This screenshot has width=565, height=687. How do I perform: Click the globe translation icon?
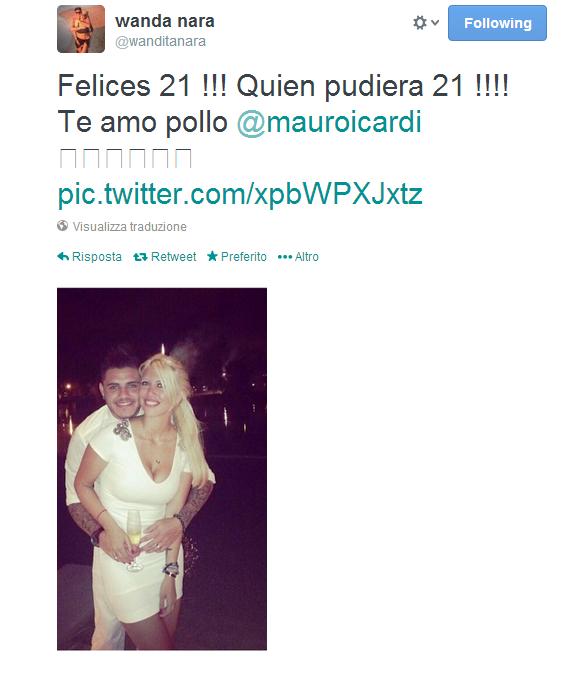pyautogui.click(x=63, y=226)
